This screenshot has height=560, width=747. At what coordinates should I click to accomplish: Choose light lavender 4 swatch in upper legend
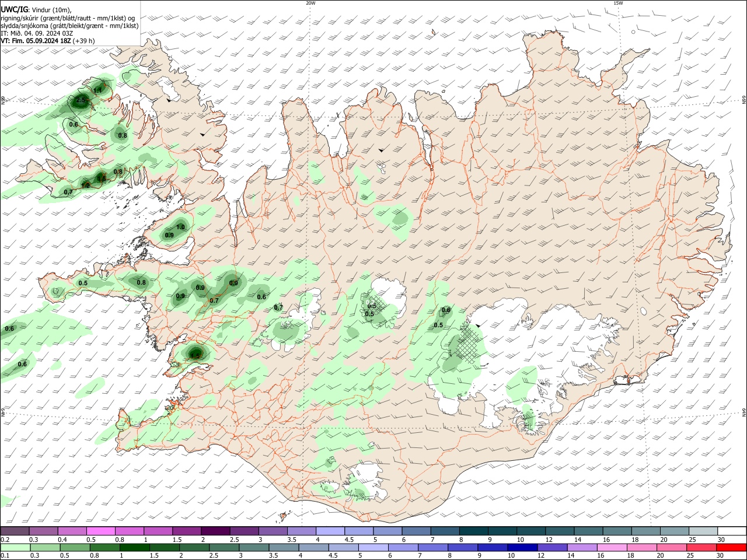pyautogui.click(x=329, y=531)
